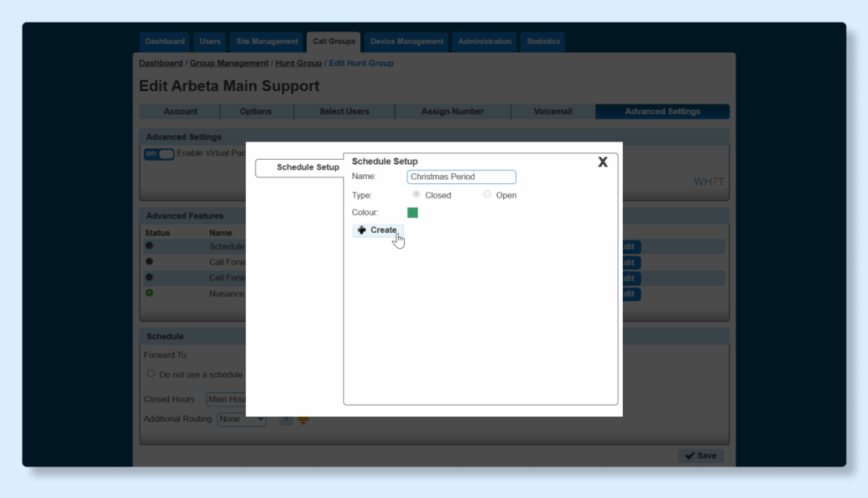The height and width of the screenshot is (498, 868).
Task: Click the Save button
Action: point(700,455)
